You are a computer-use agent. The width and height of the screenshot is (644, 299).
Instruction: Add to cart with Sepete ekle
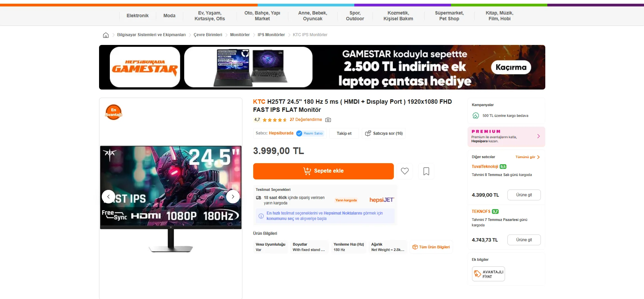pos(324,171)
